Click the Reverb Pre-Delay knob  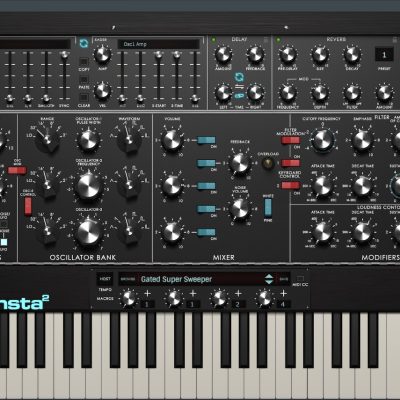(x=287, y=55)
